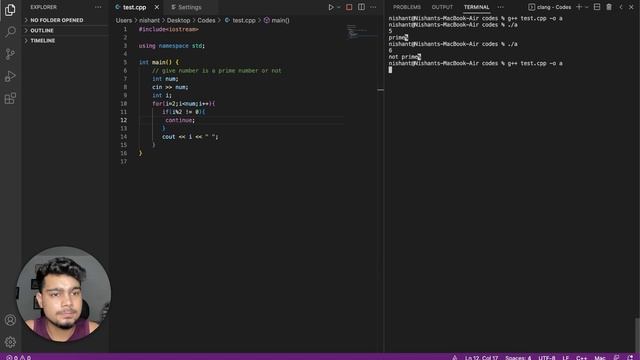Image resolution: width=640 pixels, height=360 pixels.
Task: Run the C++ file with play button
Action: pos(331,7)
